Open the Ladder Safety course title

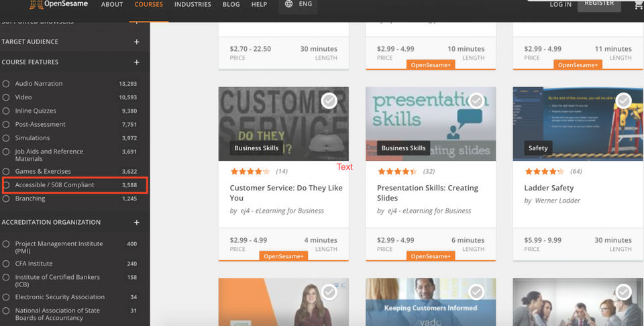(x=549, y=188)
